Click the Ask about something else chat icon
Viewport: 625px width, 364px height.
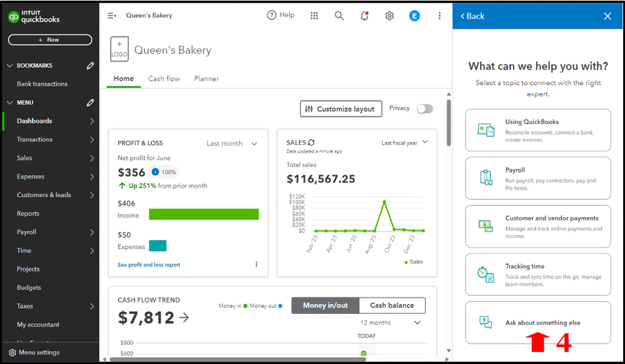pyautogui.click(x=486, y=322)
